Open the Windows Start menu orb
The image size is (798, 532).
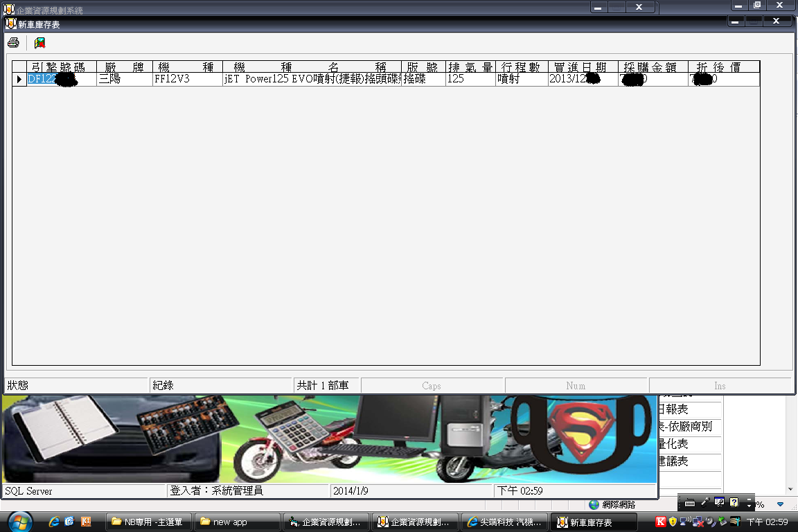19,521
